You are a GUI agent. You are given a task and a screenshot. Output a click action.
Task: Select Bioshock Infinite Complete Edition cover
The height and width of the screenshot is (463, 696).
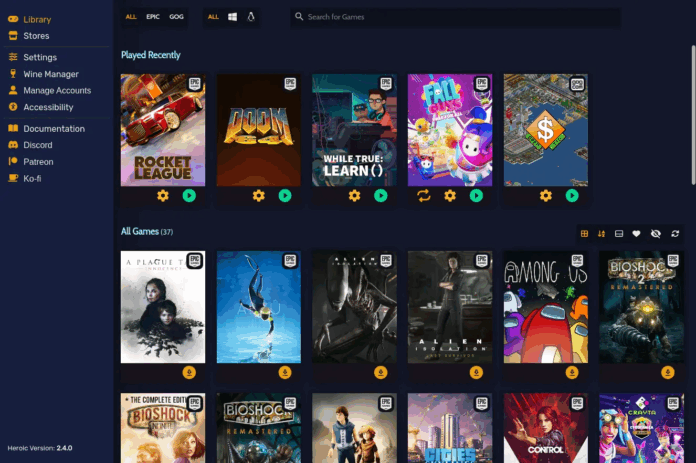[x=163, y=428]
